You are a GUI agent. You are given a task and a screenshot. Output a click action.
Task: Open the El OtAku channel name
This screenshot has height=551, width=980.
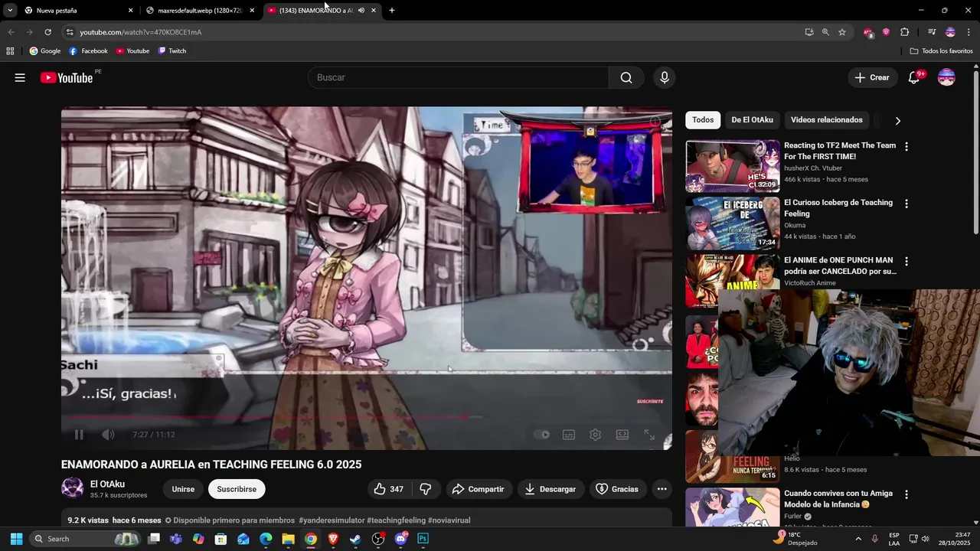click(x=107, y=484)
